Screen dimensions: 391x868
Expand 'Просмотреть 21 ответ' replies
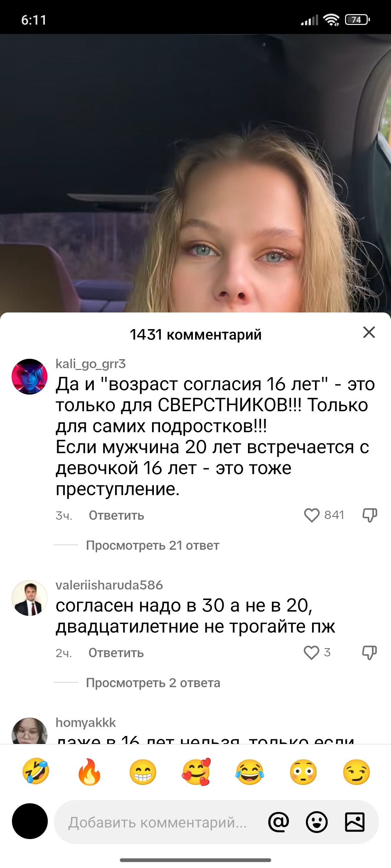(152, 545)
